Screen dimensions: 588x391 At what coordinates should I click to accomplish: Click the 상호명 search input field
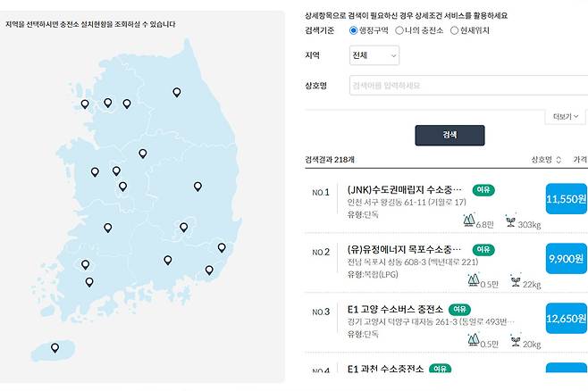(x=465, y=86)
